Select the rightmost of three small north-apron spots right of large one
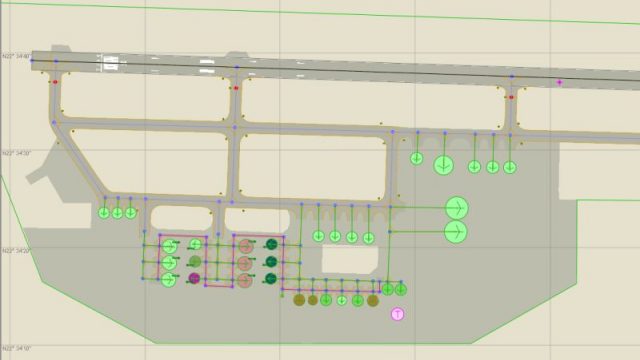 [x=509, y=167]
